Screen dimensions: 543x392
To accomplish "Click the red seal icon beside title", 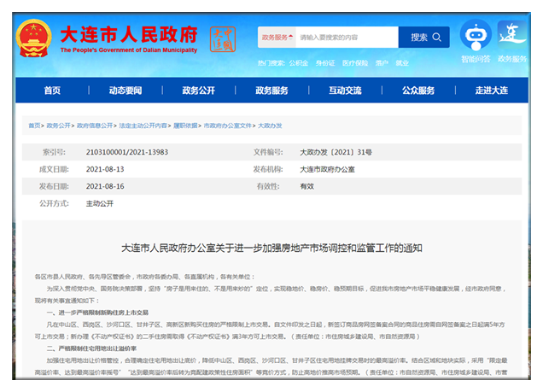I will [221, 37].
